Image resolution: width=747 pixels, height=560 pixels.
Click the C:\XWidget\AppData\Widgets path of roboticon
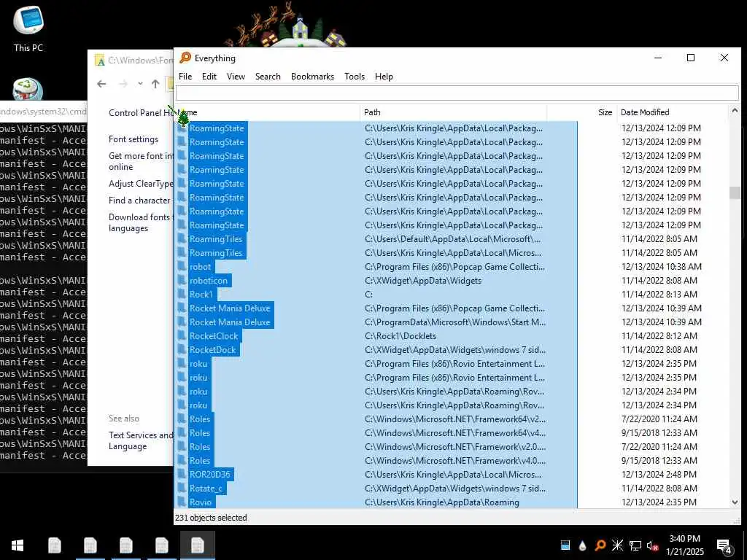tap(423, 281)
